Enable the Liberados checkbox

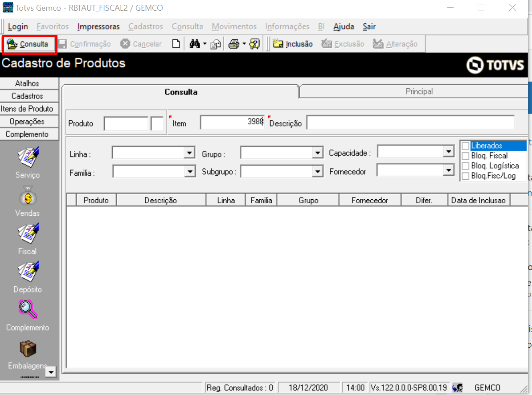[466, 146]
